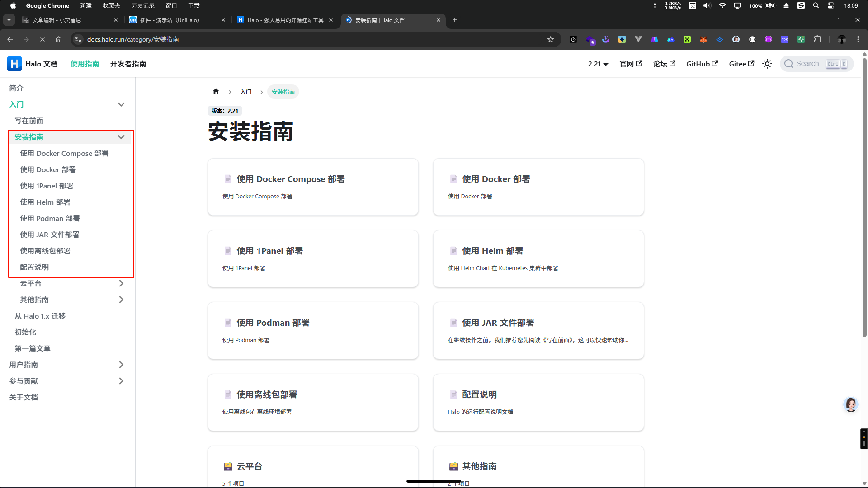Click the Halo logo icon
This screenshot has width=868, height=488.
[x=14, y=64]
